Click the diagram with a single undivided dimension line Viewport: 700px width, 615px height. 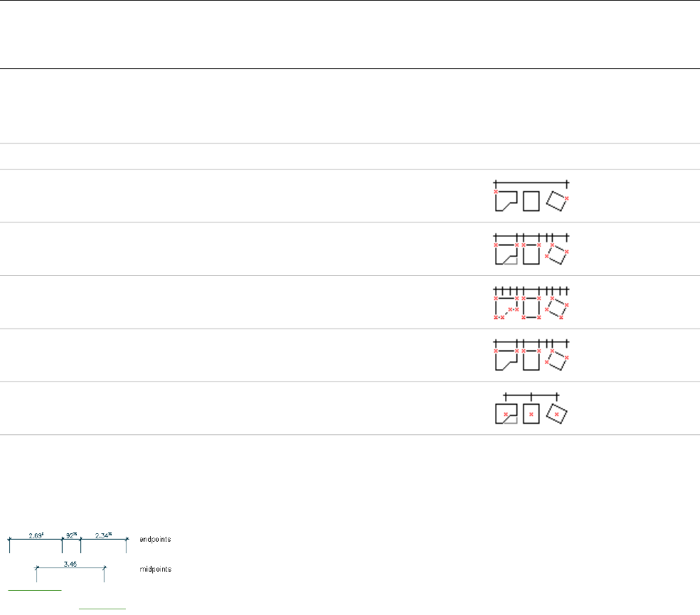pos(531,196)
